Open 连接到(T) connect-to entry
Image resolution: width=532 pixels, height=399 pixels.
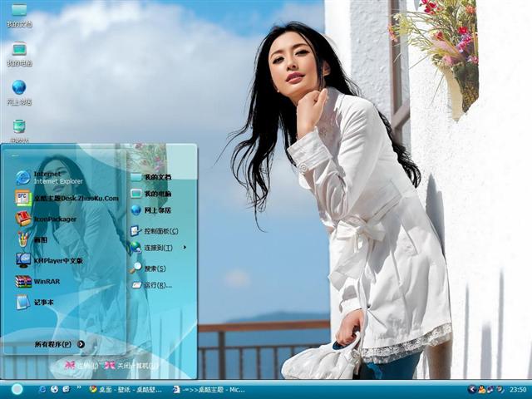pyautogui.click(x=151, y=248)
